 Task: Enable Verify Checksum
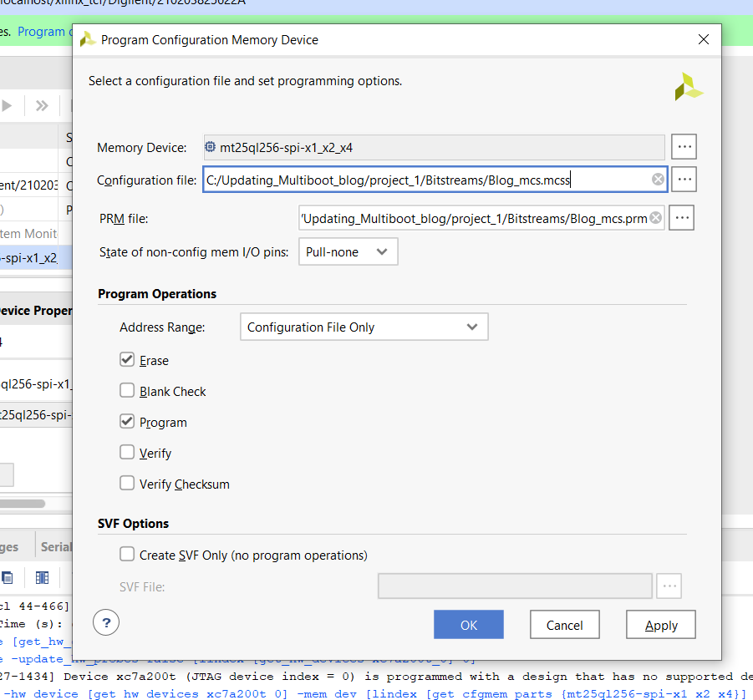tap(127, 484)
